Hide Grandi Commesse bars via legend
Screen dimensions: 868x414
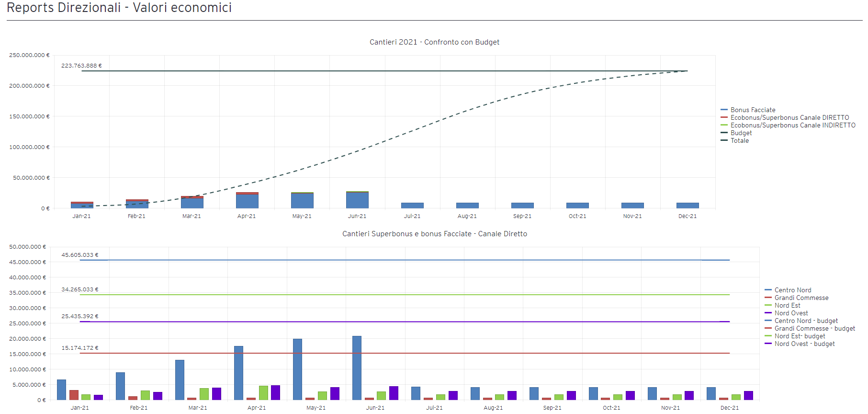[801, 298]
